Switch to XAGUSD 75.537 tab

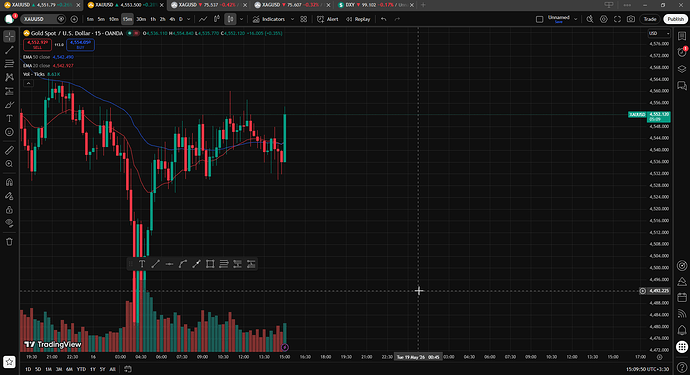pos(208,5)
